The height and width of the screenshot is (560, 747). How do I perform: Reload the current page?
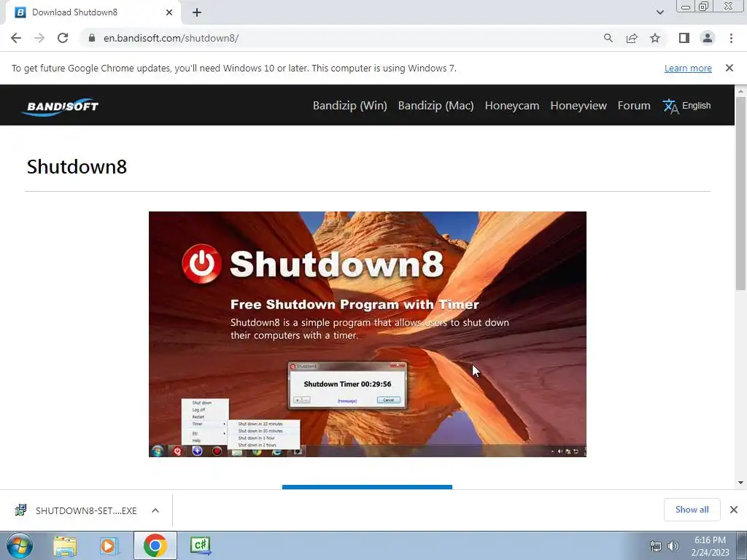[63, 38]
